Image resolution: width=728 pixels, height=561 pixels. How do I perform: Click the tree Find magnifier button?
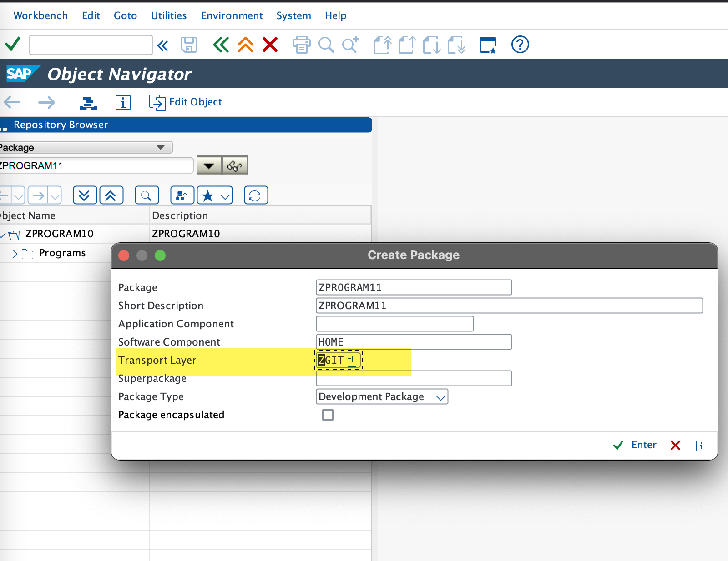point(147,195)
